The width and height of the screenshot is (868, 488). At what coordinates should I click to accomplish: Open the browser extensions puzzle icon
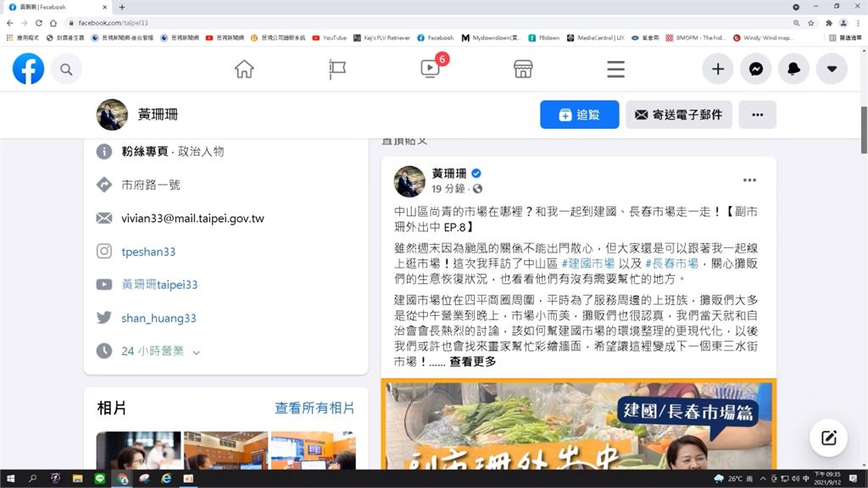click(829, 23)
